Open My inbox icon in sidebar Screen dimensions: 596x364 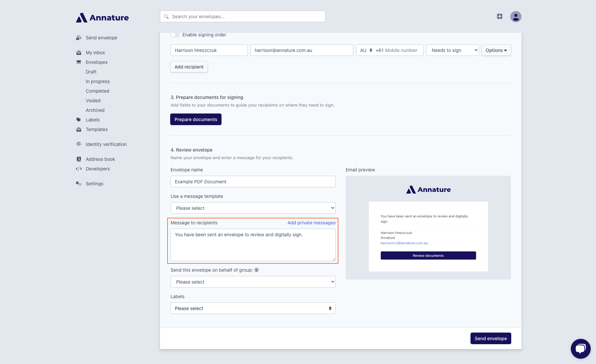79,53
